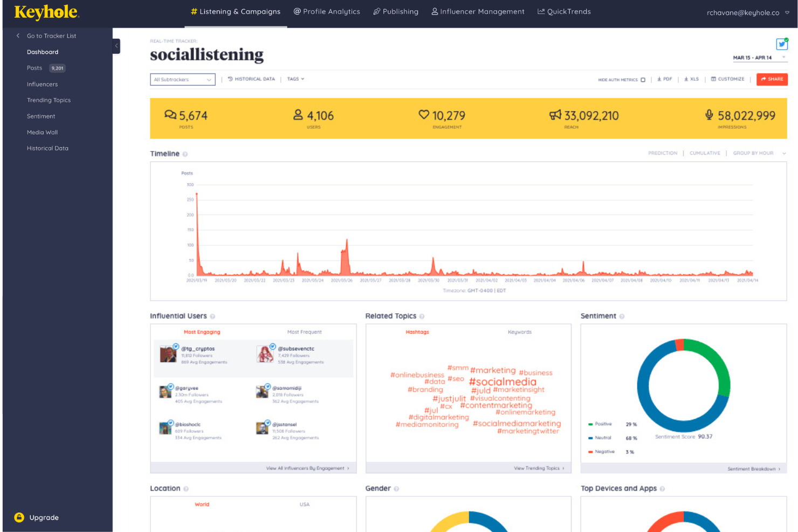This screenshot has width=798, height=532.
Task: Click the Timeline help question icon
Action: click(x=185, y=154)
